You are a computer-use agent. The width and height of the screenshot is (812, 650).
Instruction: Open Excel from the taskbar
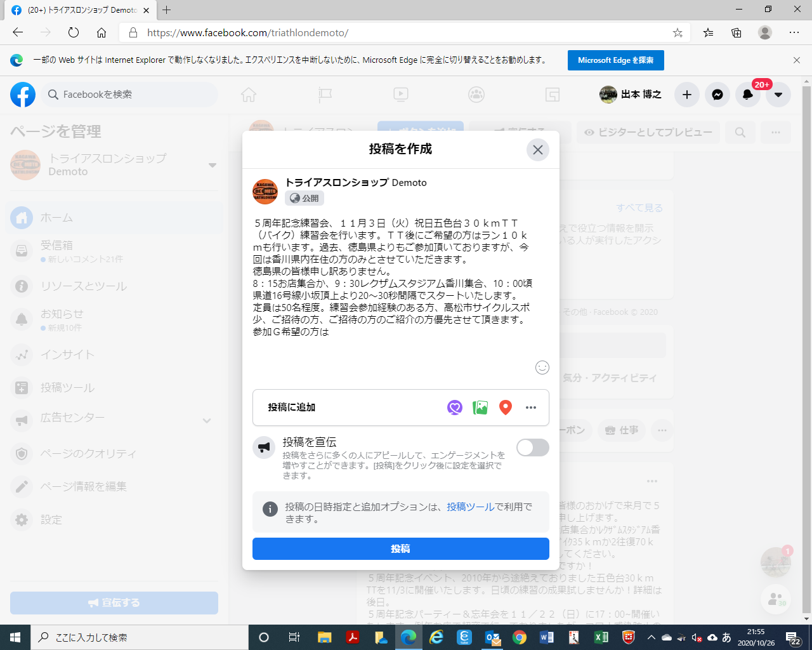(601, 637)
